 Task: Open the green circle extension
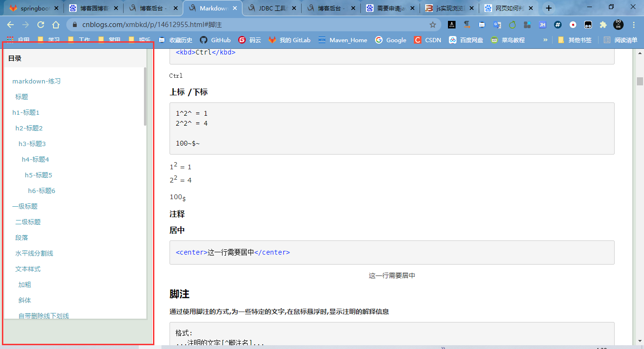(x=512, y=25)
